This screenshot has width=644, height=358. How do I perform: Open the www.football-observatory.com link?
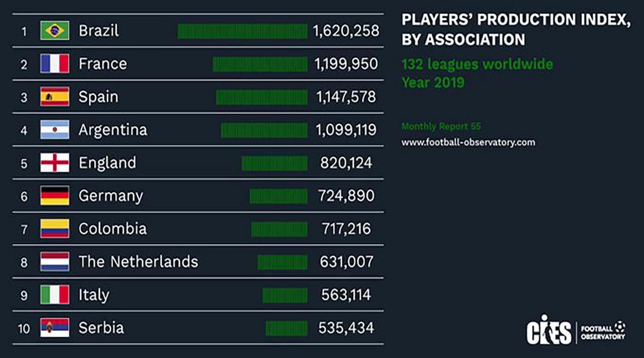coord(468,143)
